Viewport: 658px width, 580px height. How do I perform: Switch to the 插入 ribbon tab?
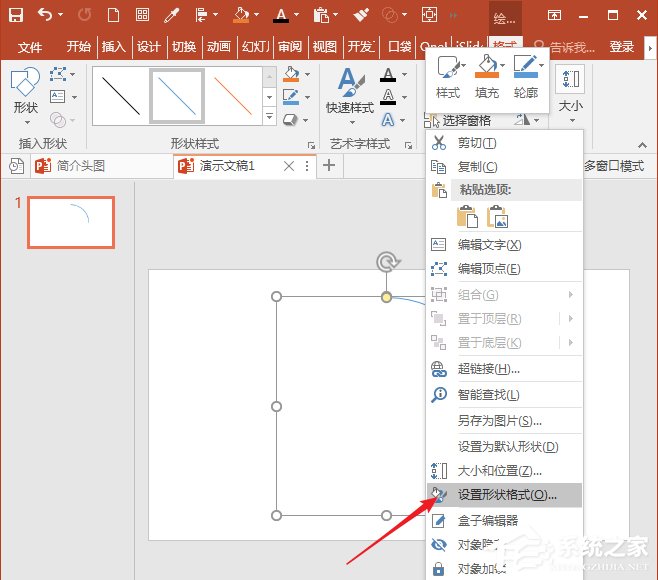114,47
